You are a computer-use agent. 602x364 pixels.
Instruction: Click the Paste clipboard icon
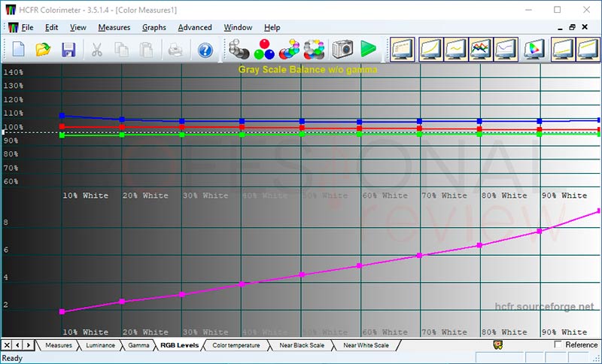(x=146, y=50)
